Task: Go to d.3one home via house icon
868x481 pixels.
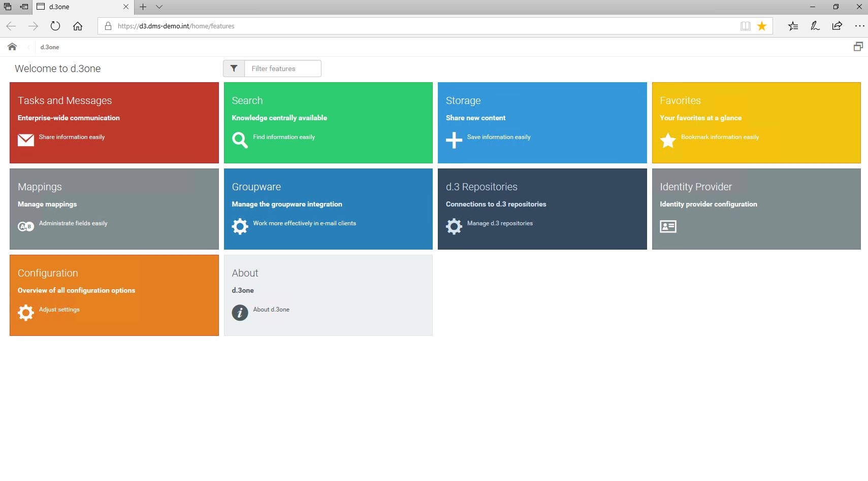Action: pyautogui.click(x=12, y=47)
